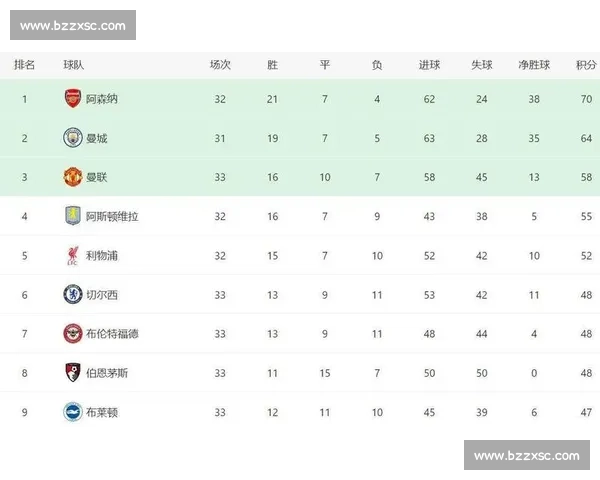Click the Brentford club crest icon

coord(73,333)
